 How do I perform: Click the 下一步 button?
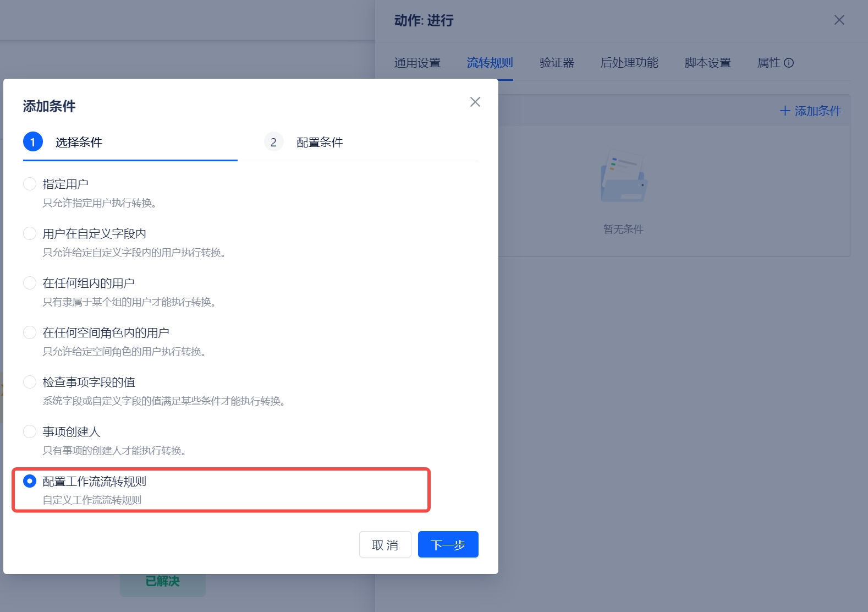448,544
